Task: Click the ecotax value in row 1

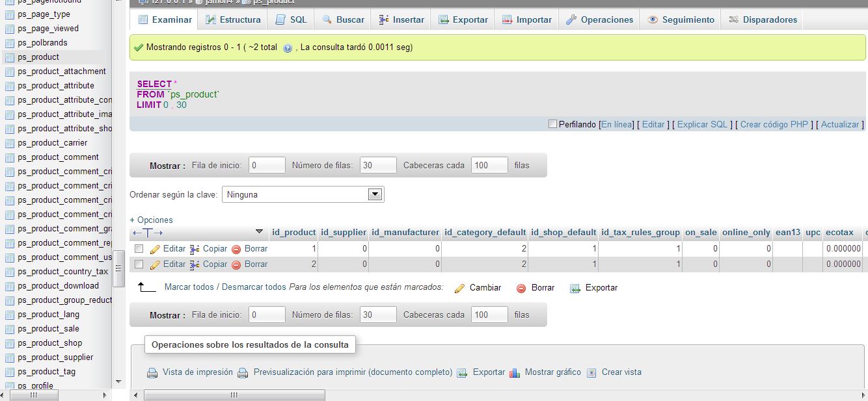Action: pos(843,248)
